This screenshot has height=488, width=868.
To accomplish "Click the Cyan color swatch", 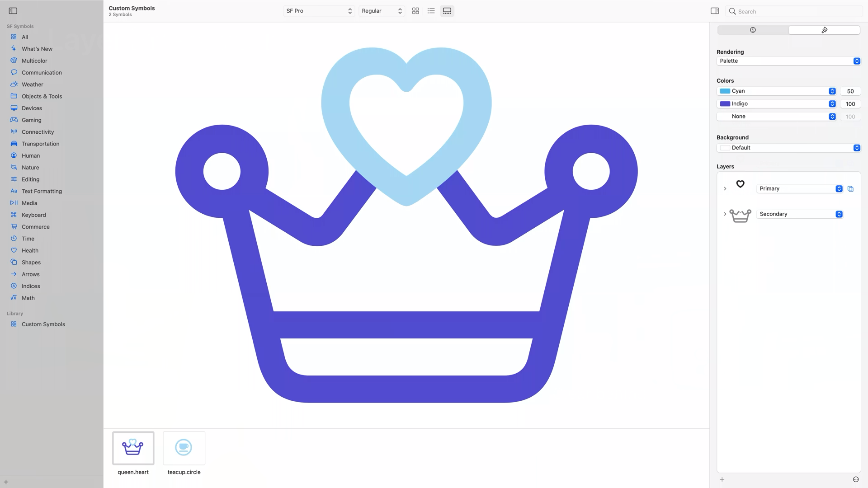I will [725, 91].
